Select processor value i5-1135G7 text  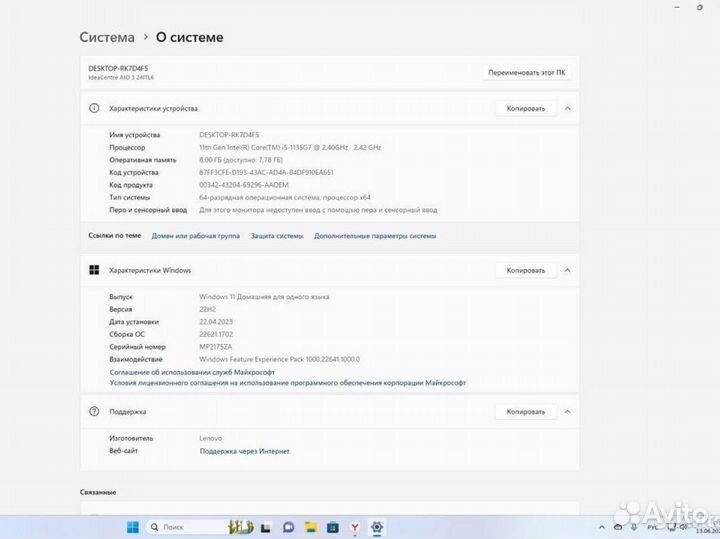pyautogui.click(x=290, y=147)
